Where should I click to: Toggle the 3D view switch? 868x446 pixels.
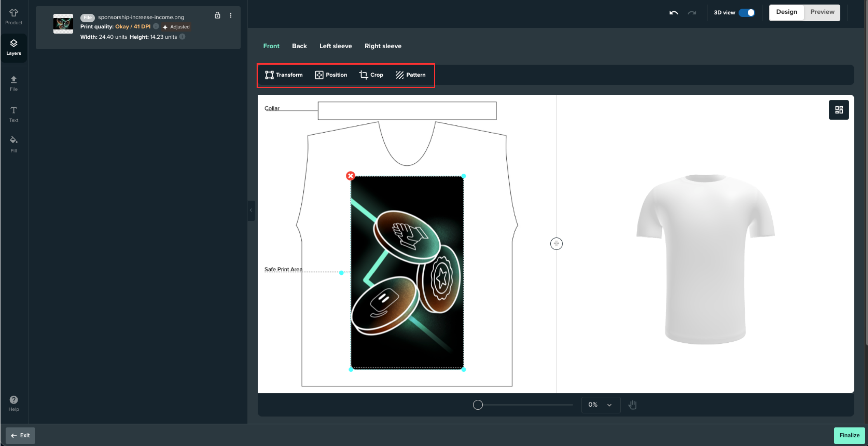click(x=747, y=12)
